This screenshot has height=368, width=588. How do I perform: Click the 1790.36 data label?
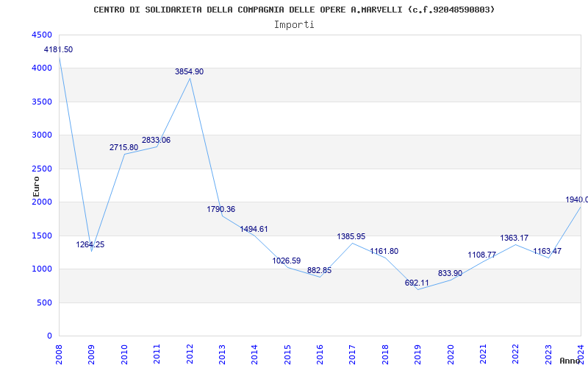coord(221,209)
